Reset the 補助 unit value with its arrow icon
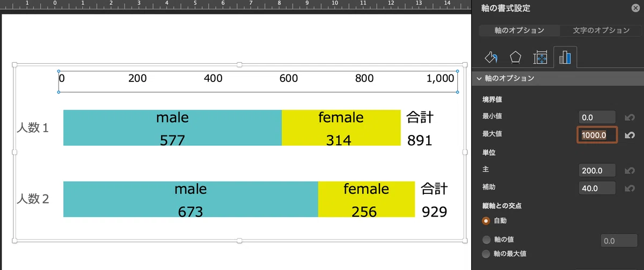Screen dimensions: 644x270 click(x=630, y=188)
